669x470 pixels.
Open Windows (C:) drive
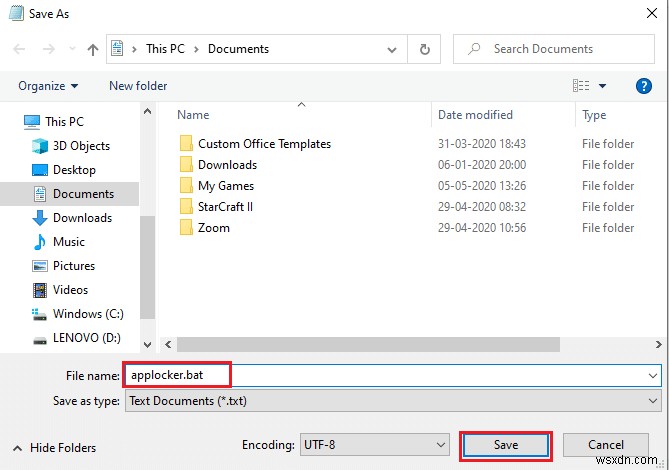tap(88, 314)
